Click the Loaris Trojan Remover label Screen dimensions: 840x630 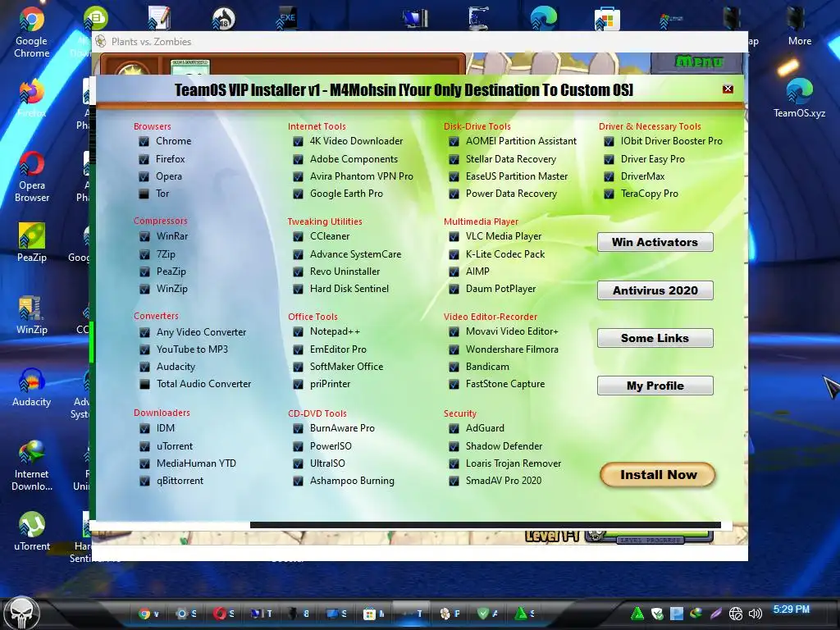(x=514, y=463)
